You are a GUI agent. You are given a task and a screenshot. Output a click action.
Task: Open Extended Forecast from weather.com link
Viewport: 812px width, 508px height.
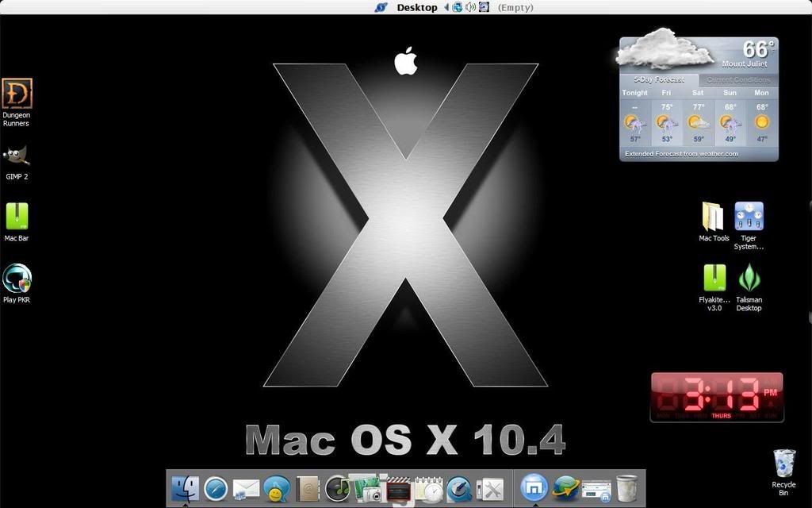(x=681, y=154)
